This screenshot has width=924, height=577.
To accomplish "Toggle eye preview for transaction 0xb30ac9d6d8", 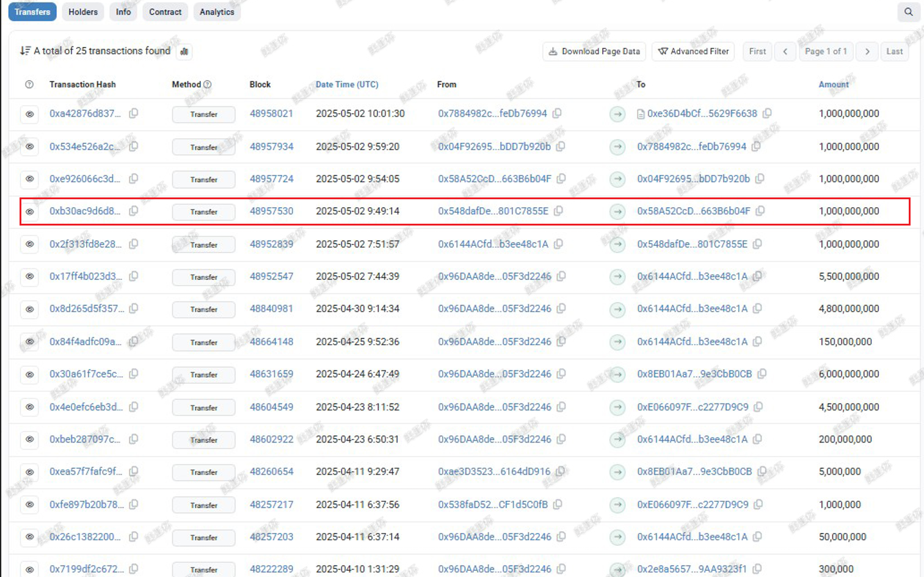I will [x=29, y=212].
